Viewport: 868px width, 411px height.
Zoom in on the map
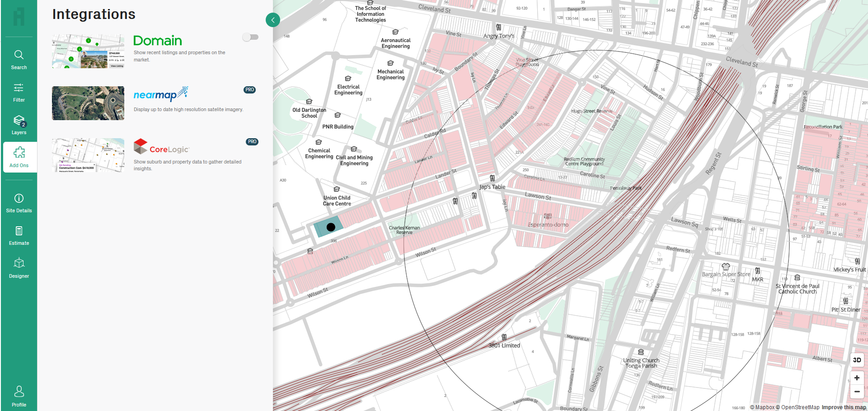[857, 378]
